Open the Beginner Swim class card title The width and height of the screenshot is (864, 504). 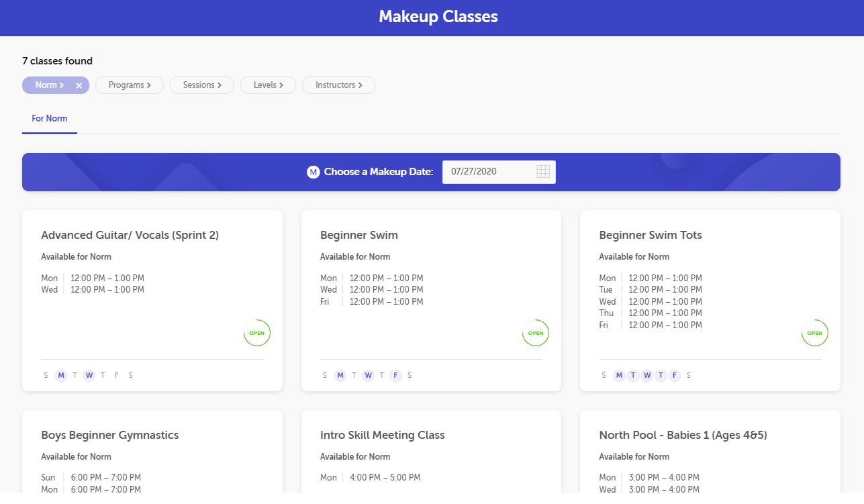click(359, 236)
